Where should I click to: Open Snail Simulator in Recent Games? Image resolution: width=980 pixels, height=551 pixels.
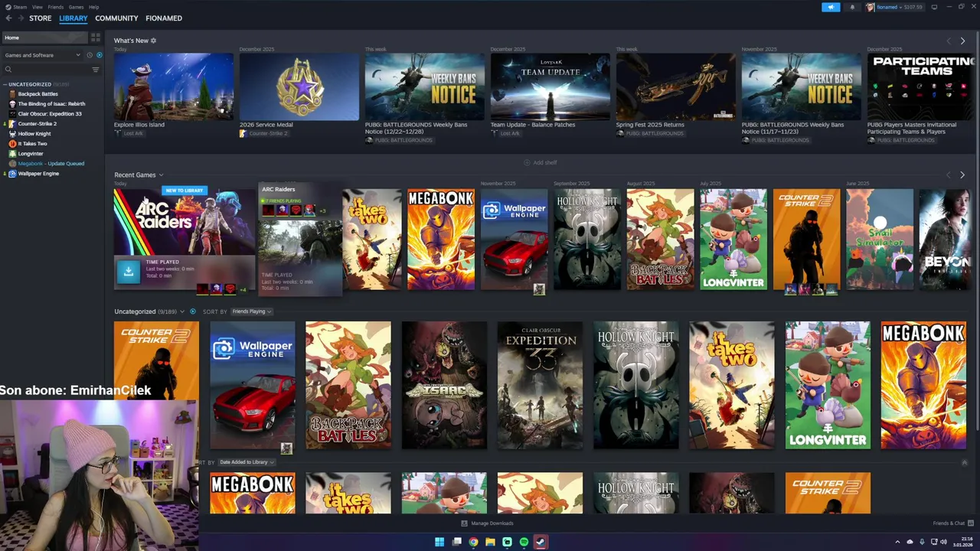pyautogui.click(x=880, y=240)
